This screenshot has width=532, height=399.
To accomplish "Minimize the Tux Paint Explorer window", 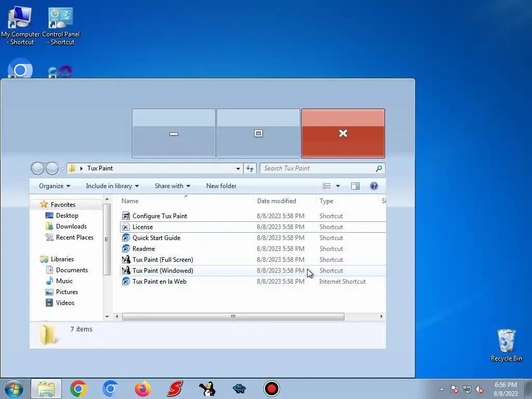I will pos(174,134).
